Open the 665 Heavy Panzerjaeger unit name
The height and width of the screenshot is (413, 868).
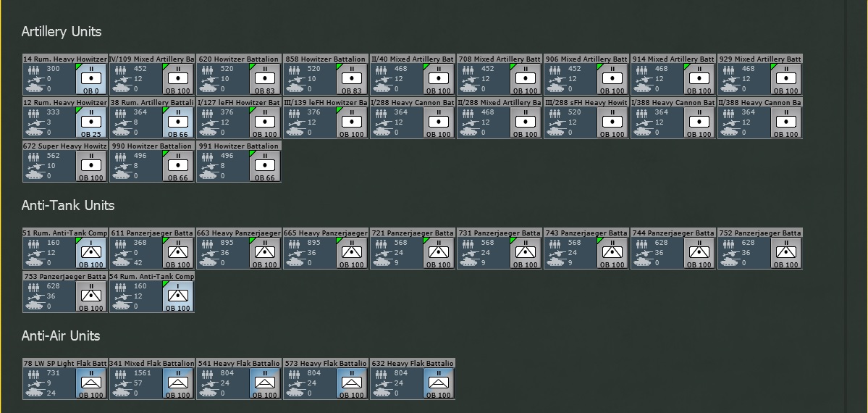(x=326, y=233)
